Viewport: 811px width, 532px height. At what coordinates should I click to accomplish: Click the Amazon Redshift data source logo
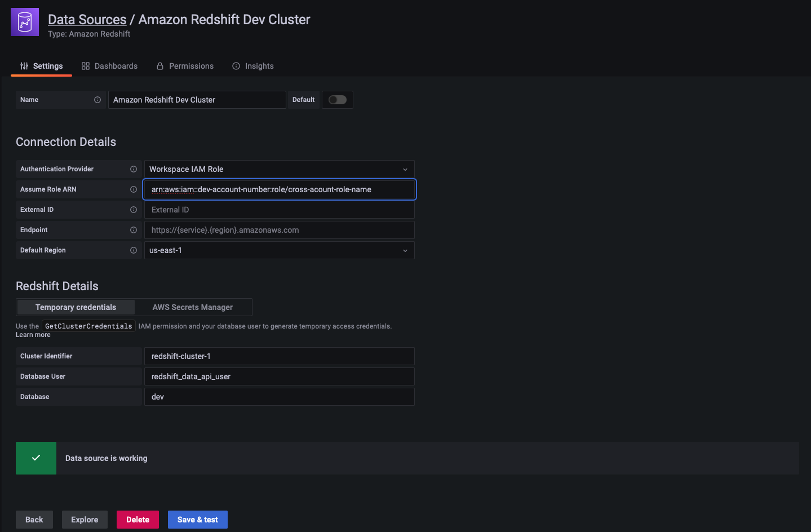coord(25,22)
